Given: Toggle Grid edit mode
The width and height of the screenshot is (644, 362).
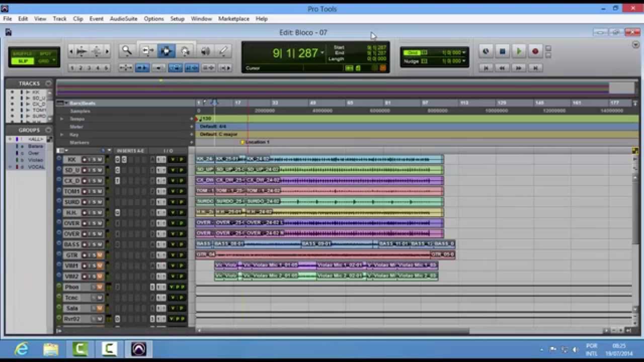Looking at the screenshot, I should pyautogui.click(x=45, y=61).
